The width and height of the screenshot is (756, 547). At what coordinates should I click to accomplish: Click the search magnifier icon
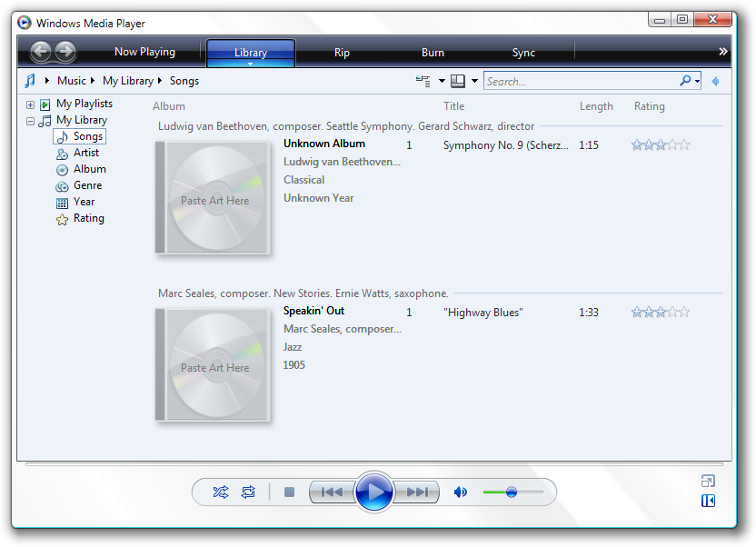pyautogui.click(x=685, y=81)
